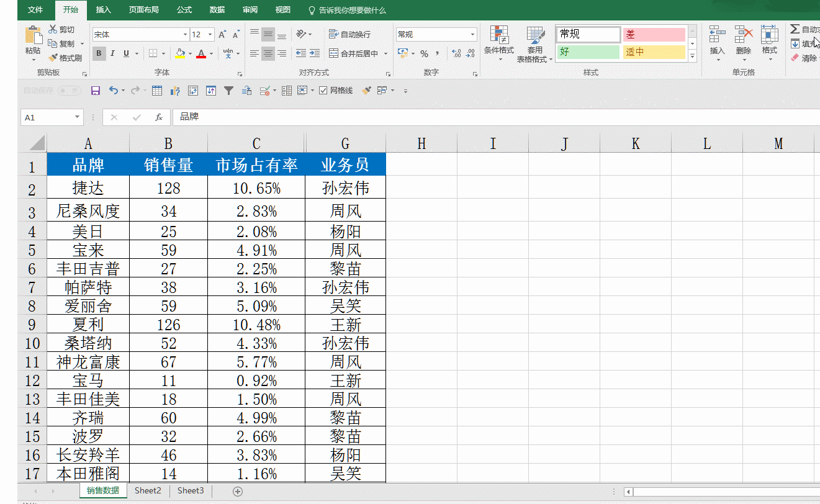Click the Paste (粘贴) icon
The image size is (820, 504).
click(x=32, y=35)
